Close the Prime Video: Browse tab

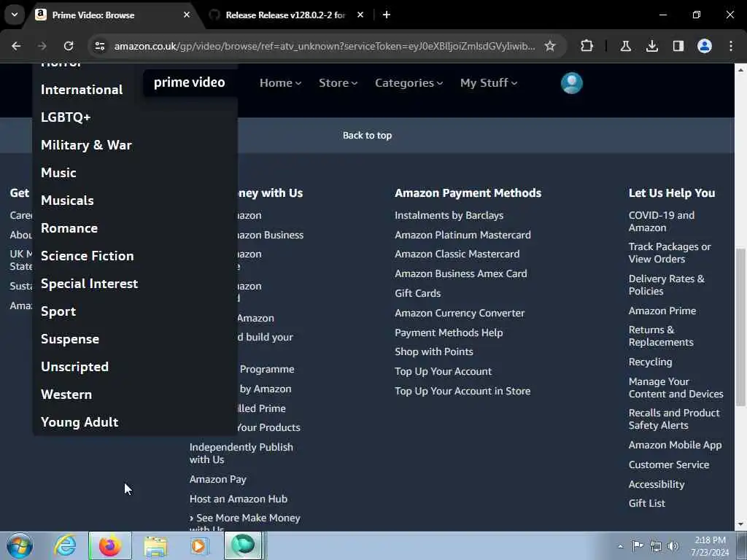tap(187, 15)
